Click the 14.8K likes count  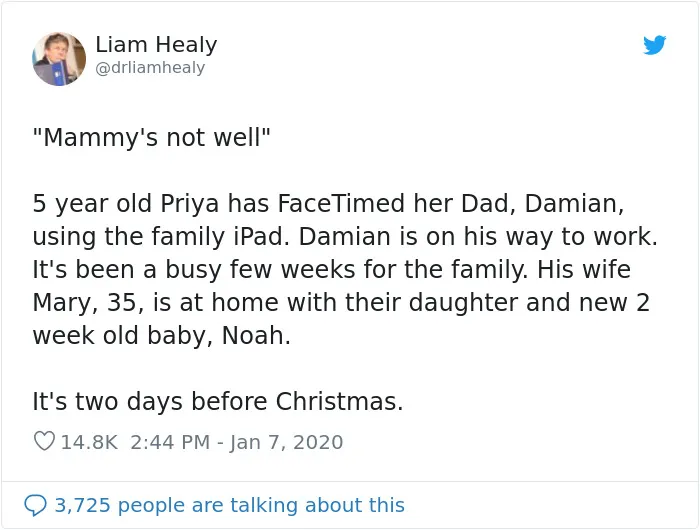coord(89,442)
